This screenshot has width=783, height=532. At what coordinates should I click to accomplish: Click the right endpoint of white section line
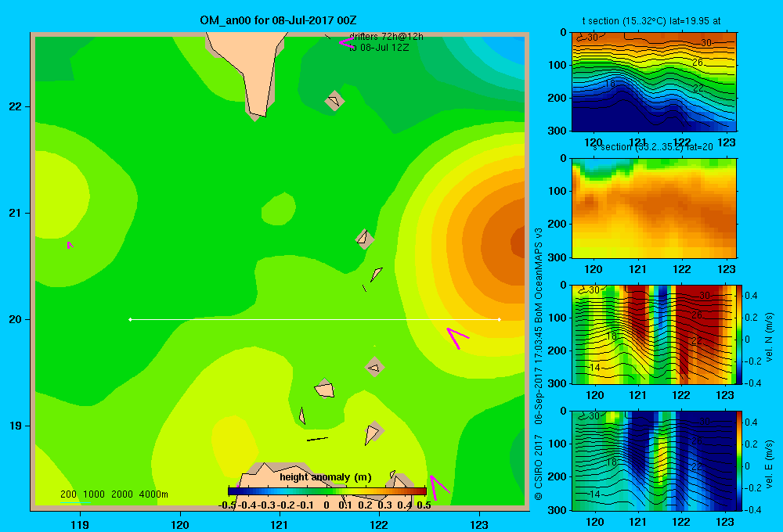coord(500,319)
